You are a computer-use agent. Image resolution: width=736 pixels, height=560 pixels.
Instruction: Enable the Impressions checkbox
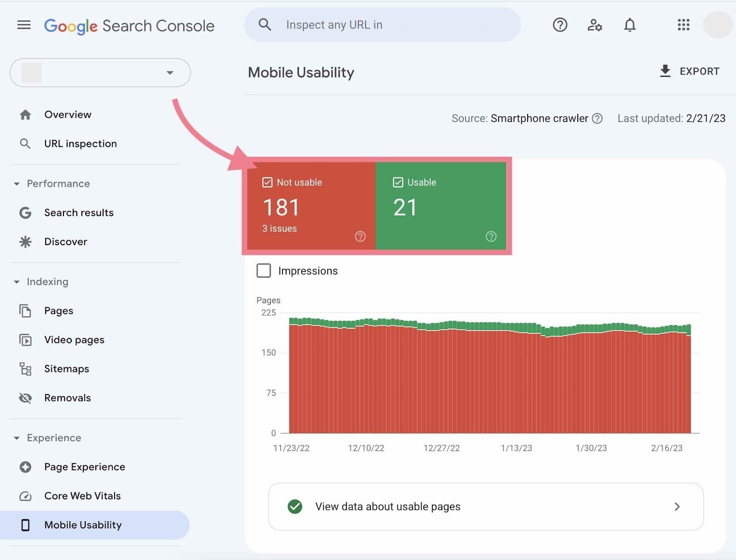[x=264, y=271]
